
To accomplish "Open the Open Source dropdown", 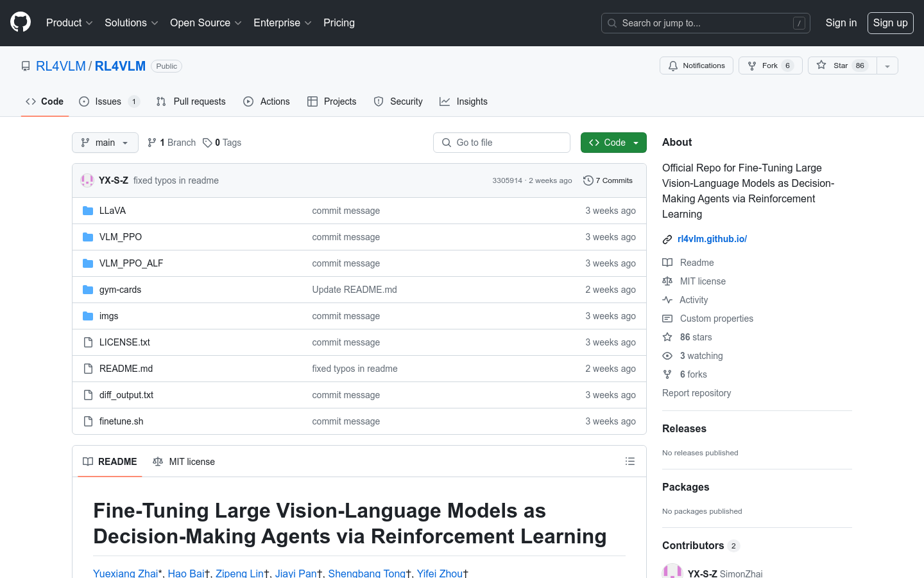I will (205, 22).
